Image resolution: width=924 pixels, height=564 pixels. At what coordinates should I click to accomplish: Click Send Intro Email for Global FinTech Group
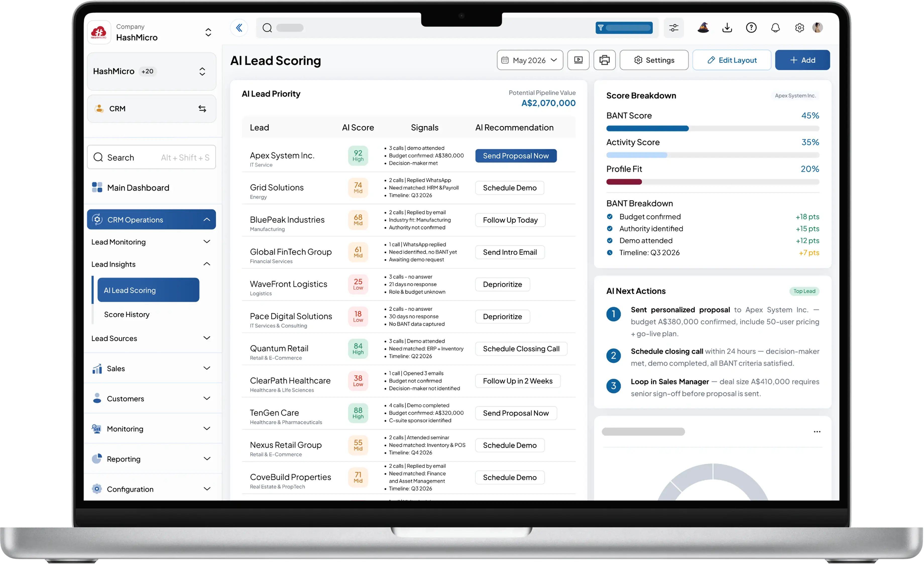(x=510, y=253)
